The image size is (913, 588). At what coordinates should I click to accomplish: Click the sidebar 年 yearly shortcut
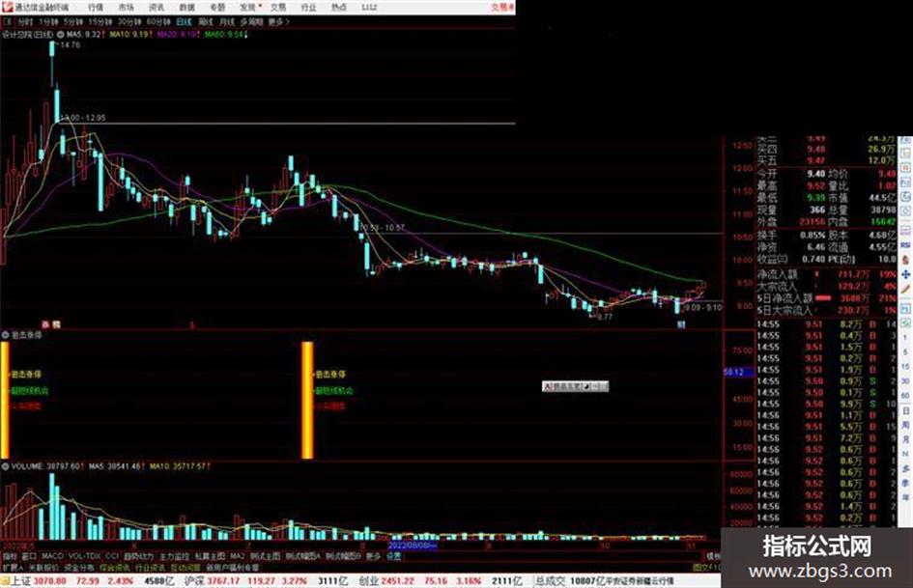click(905, 498)
